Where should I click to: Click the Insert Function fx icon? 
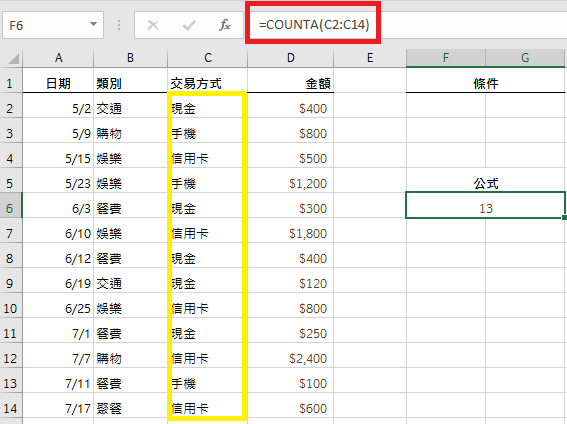click(225, 25)
